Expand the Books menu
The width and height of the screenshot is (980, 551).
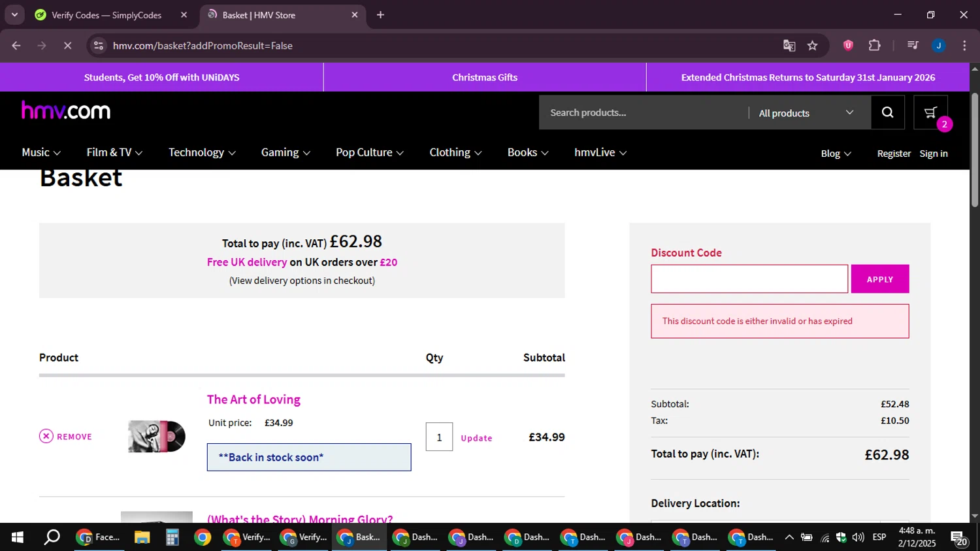pos(528,152)
